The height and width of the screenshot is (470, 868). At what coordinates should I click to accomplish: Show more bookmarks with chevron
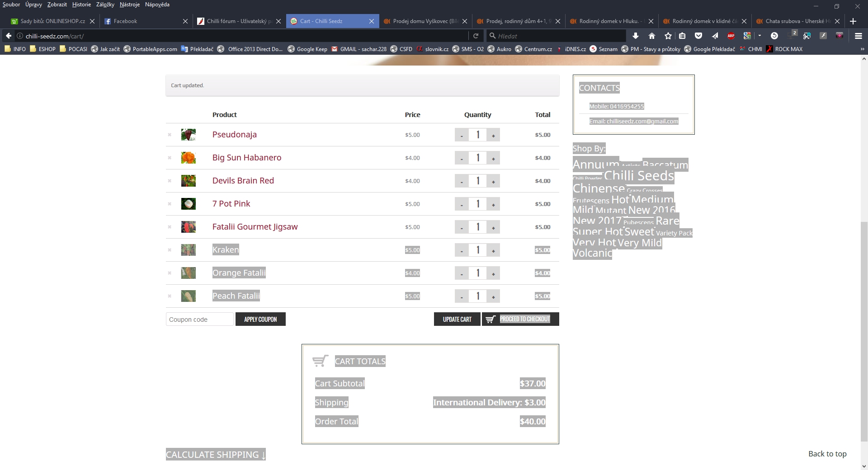(x=862, y=49)
